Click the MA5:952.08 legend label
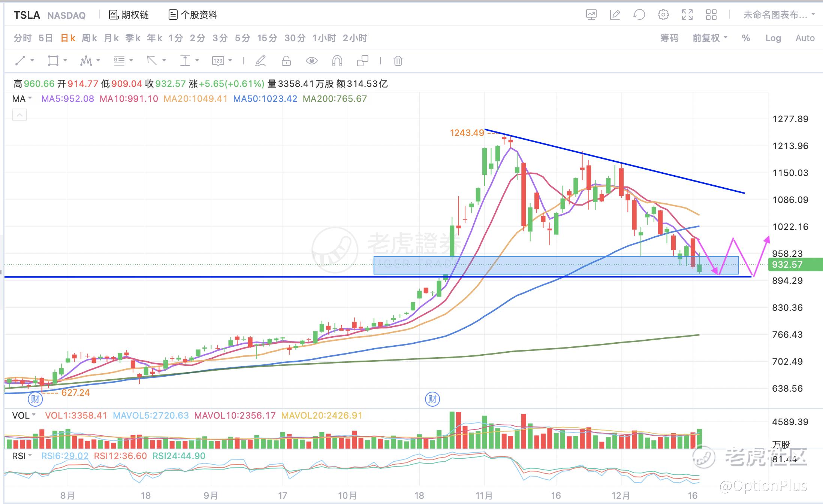Screen dimensions: 823x504 point(67,99)
